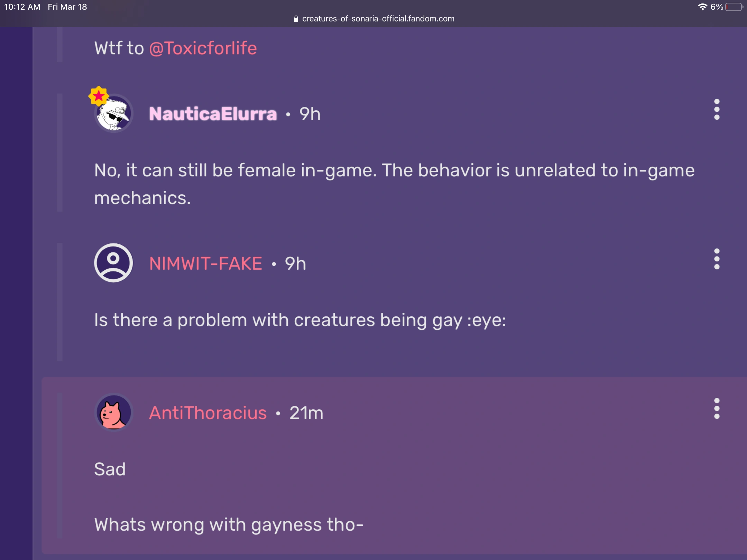Viewport: 747px width, 560px height.
Task: Open the NIMWIT-FAKE username link
Action: point(205,263)
